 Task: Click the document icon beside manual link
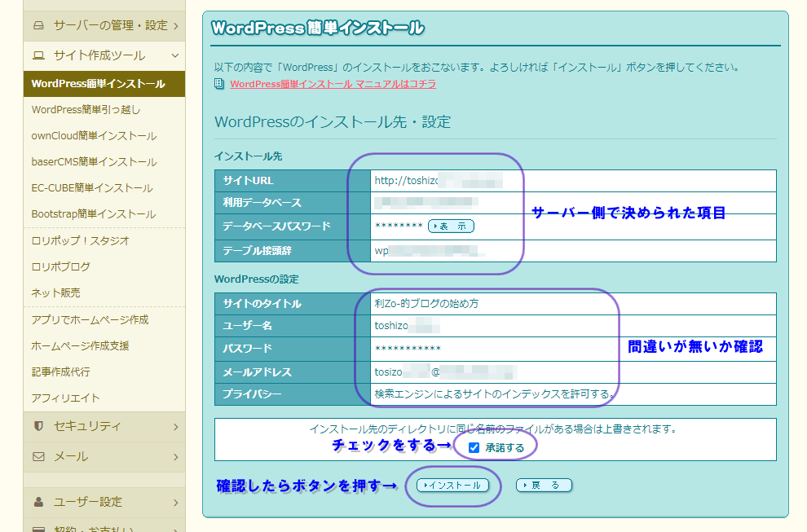tap(219, 84)
